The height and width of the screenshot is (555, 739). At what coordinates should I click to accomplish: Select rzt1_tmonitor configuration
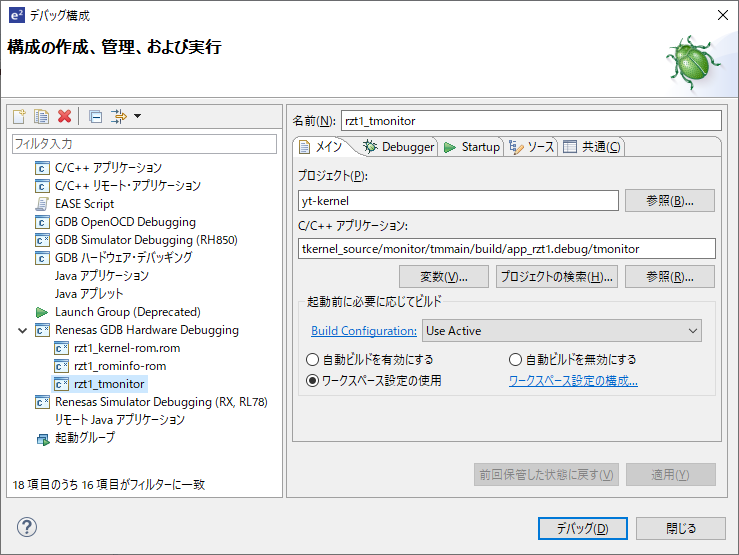point(109,384)
